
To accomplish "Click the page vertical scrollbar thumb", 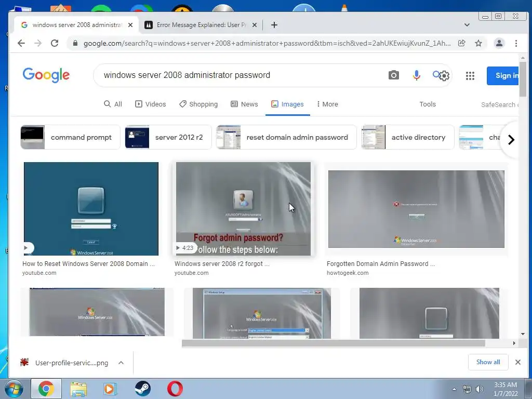I will pyautogui.click(x=523, y=79).
